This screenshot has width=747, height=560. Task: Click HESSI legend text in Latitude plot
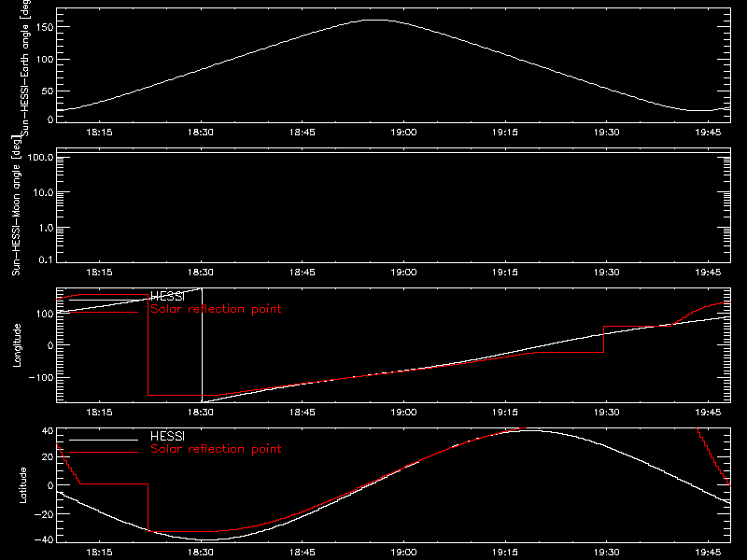167,436
